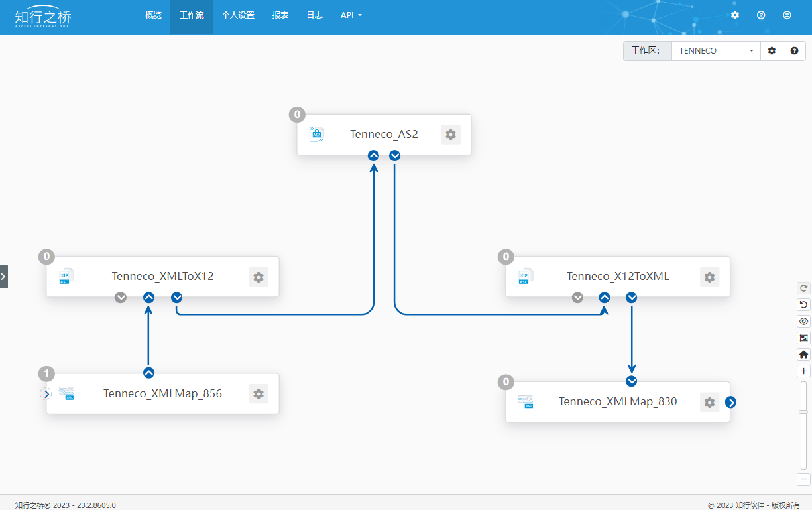Click the undo button in canvas toolbar
812x510 pixels.
(x=803, y=304)
